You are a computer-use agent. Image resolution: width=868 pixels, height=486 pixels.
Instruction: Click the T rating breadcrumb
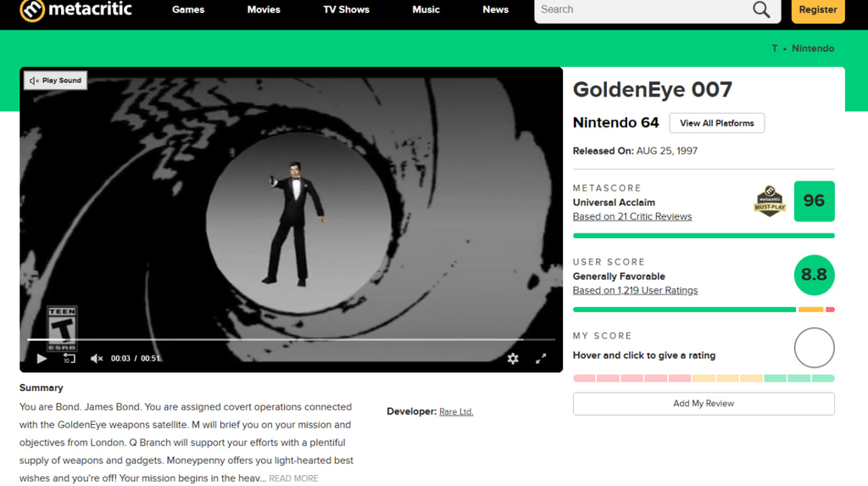point(775,48)
